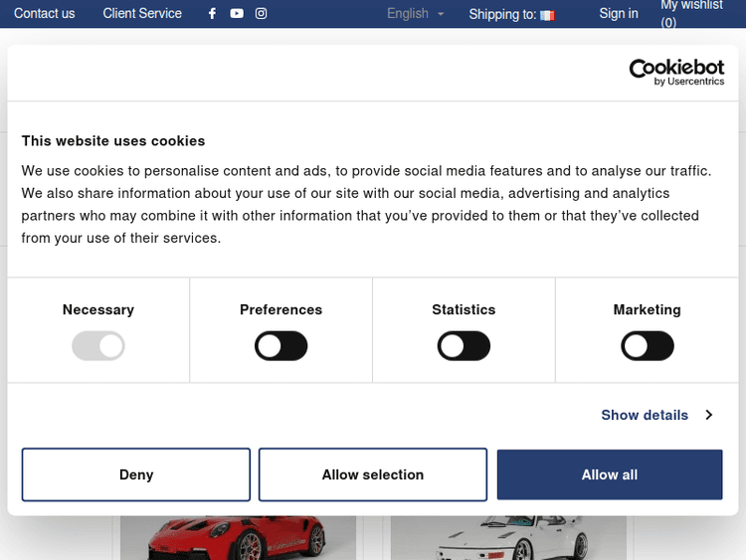Confirm with Allow selection button
Viewport: 746px width, 560px height.
373,474
